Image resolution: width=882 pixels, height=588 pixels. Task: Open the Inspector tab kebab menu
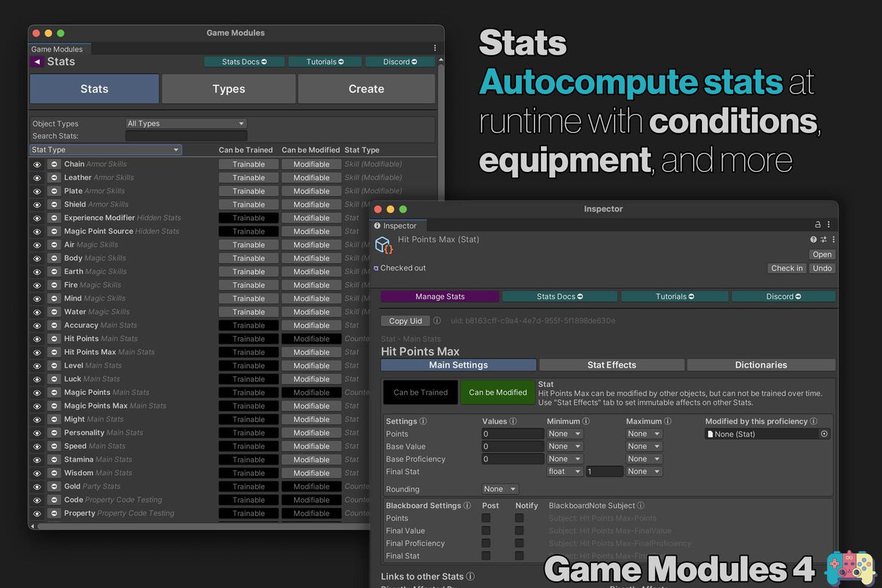pos(829,225)
